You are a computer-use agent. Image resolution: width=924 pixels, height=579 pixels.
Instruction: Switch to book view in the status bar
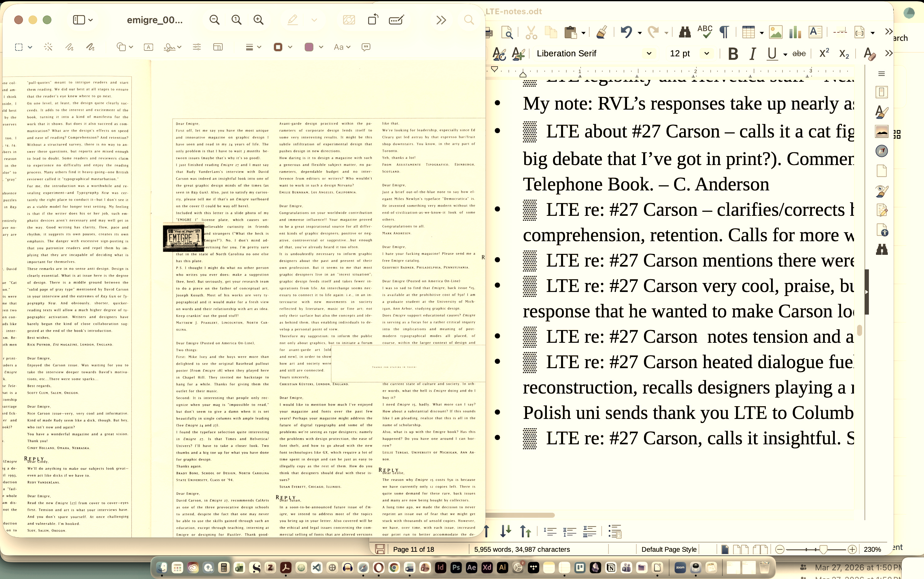pyautogui.click(x=760, y=550)
